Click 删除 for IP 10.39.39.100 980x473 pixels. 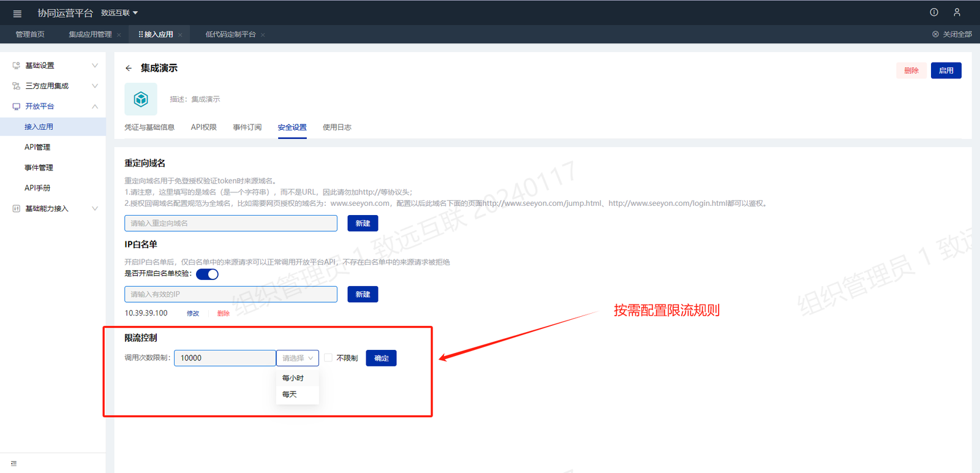(x=224, y=314)
